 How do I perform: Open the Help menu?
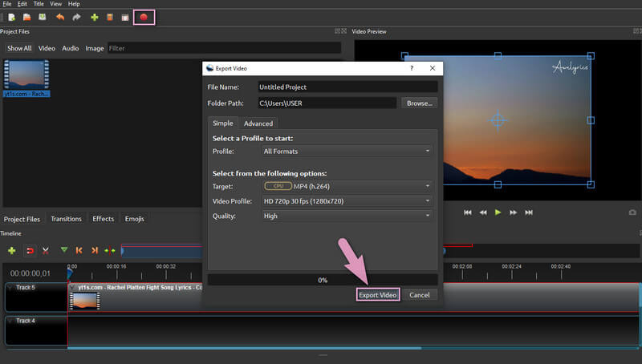[x=74, y=4]
